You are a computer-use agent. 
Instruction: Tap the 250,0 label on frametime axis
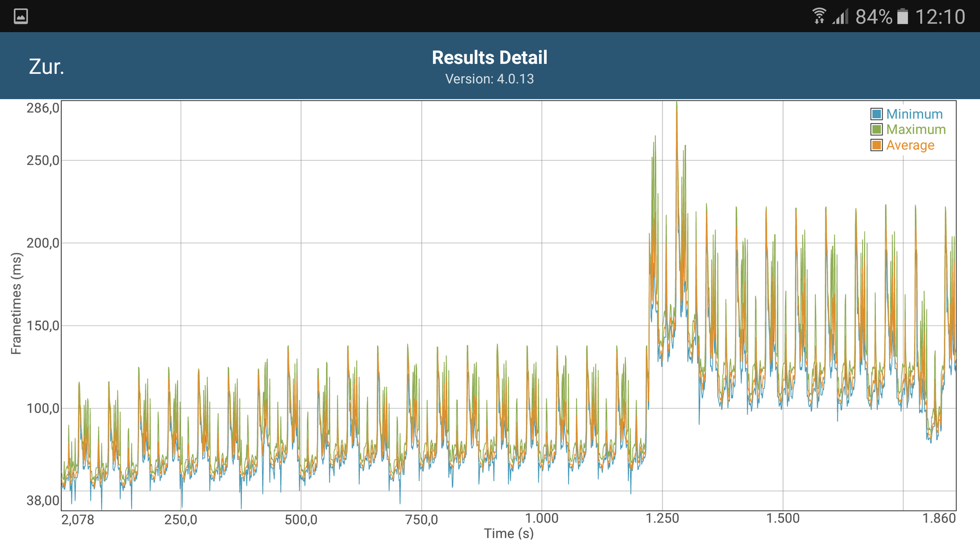(x=43, y=161)
